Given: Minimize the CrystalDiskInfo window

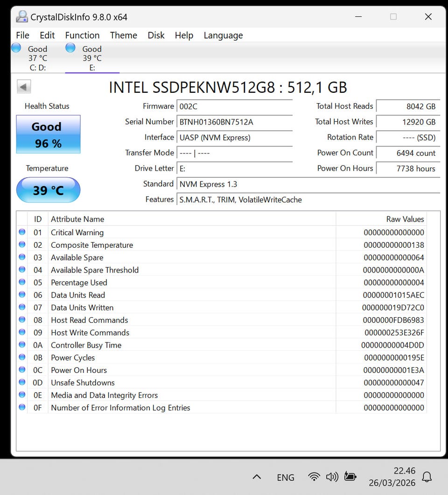Looking at the screenshot, I should point(358,16).
